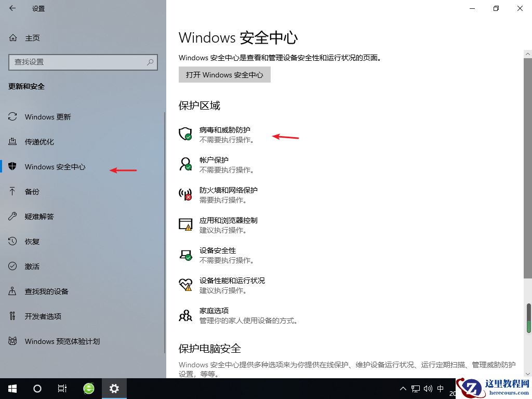Open 防火墙和网络保护 icon
The height and width of the screenshot is (399, 532).
(x=185, y=194)
